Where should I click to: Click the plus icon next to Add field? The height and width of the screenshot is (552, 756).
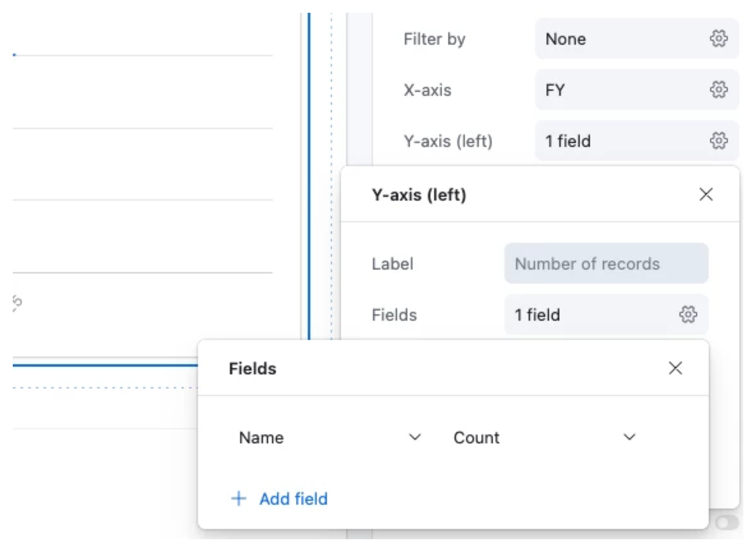(x=238, y=499)
